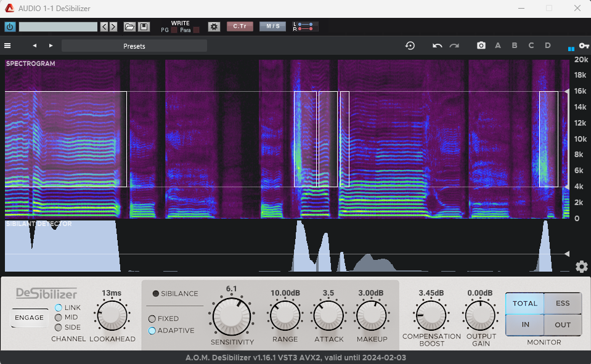This screenshot has width=591, height=364.
Task: Click the 13ms lookahead value
Action: pyautogui.click(x=112, y=293)
